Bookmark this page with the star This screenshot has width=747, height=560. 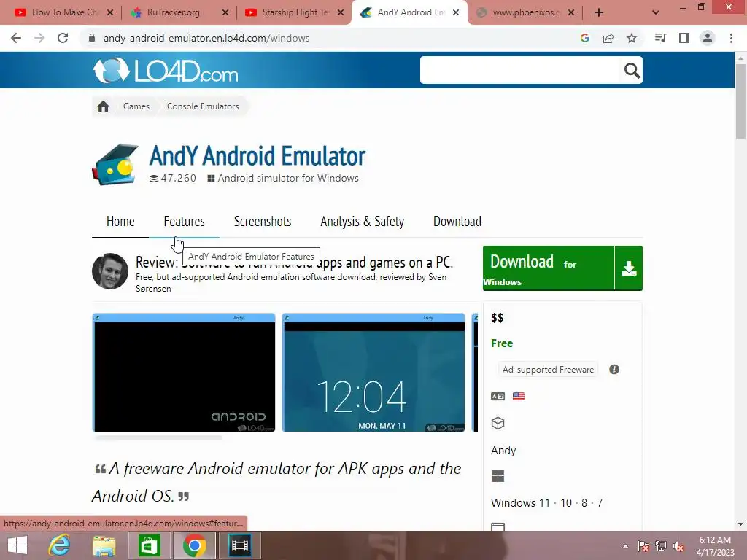[x=632, y=38]
